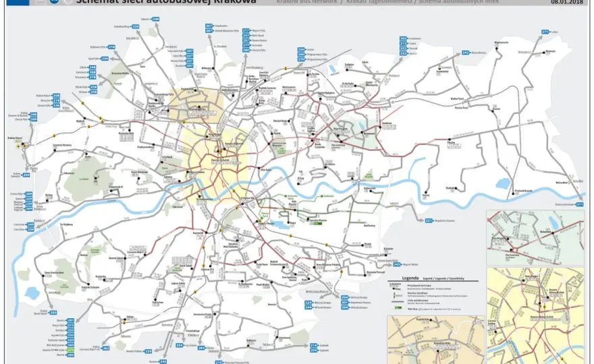Click the blue route 259 badge
This screenshot has height=364, width=594.
pos(30,230)
